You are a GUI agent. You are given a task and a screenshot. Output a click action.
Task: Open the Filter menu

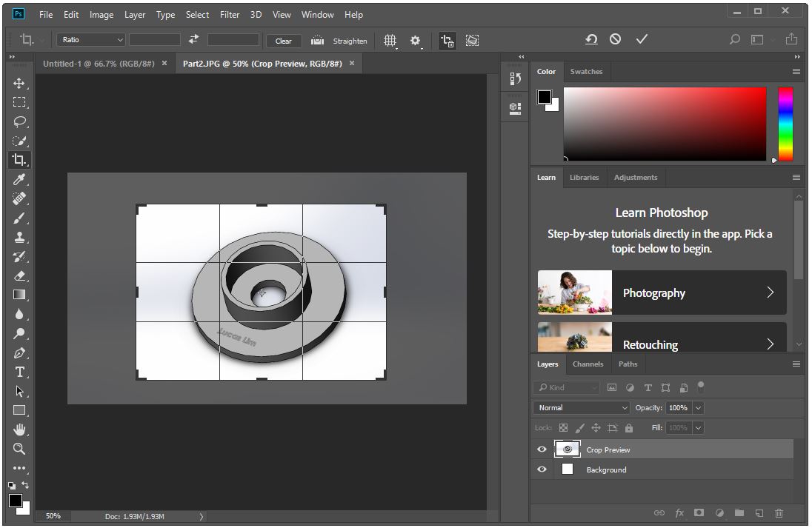click(230, 14)
